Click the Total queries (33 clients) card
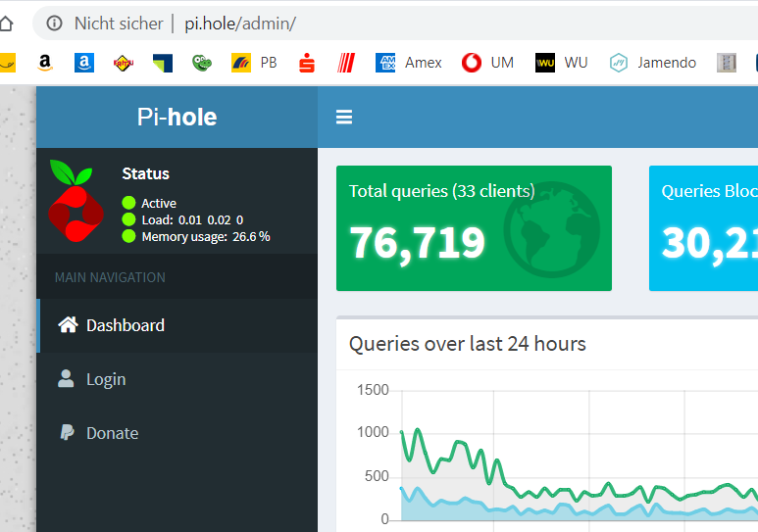 (x=474, y=228)
